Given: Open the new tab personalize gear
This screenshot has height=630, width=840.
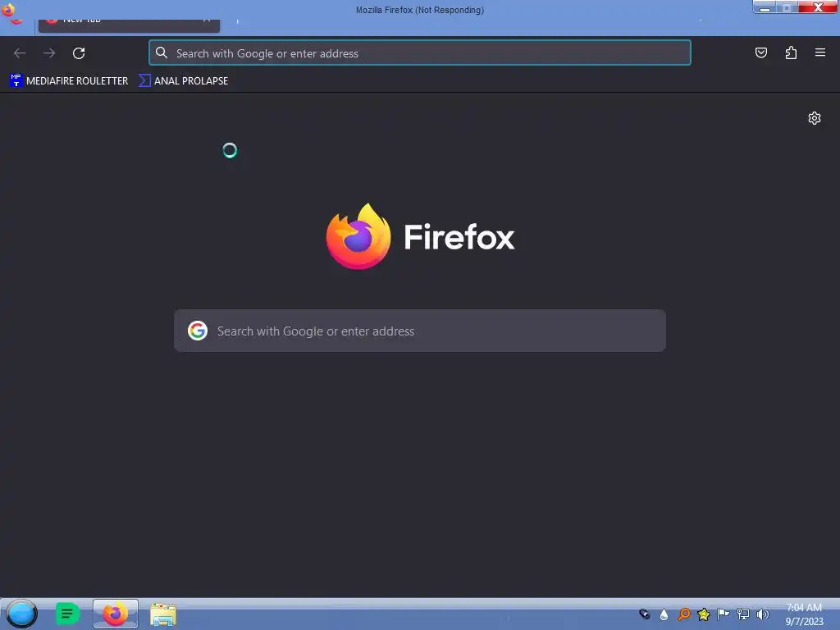Looking at the screenshot, I should click(x=815, y=118).
